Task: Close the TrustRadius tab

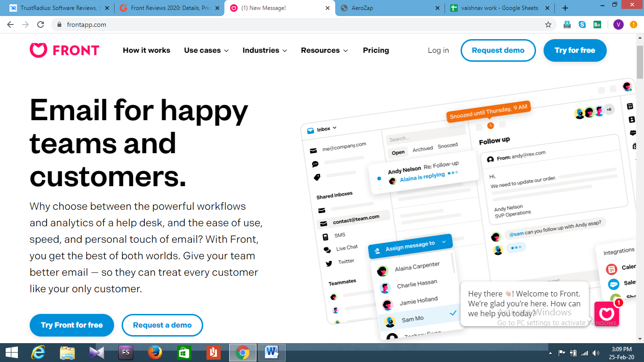Action: point(106,8)
